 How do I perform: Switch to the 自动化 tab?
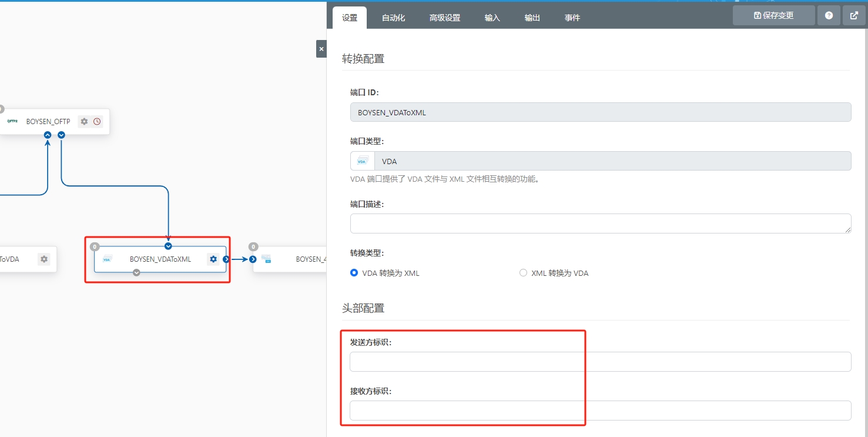pos(393,18)
